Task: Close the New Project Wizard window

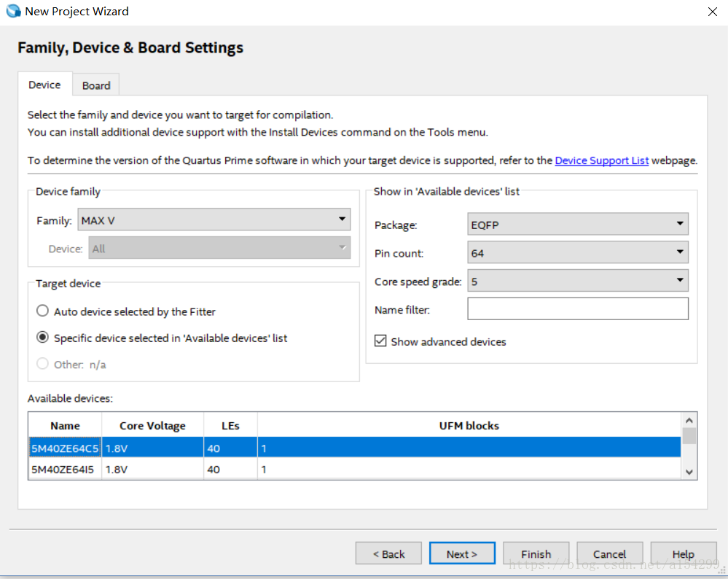Action: tap(712, 12)
